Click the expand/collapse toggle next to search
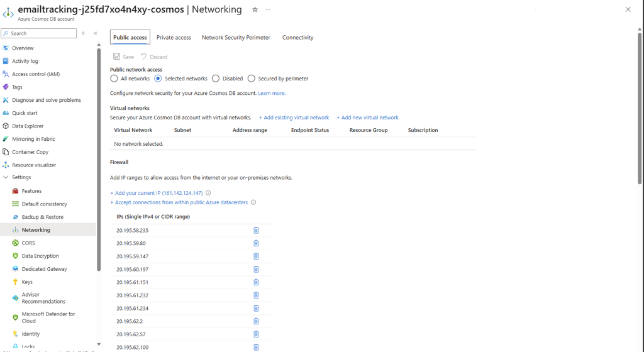 coord(83,33)
